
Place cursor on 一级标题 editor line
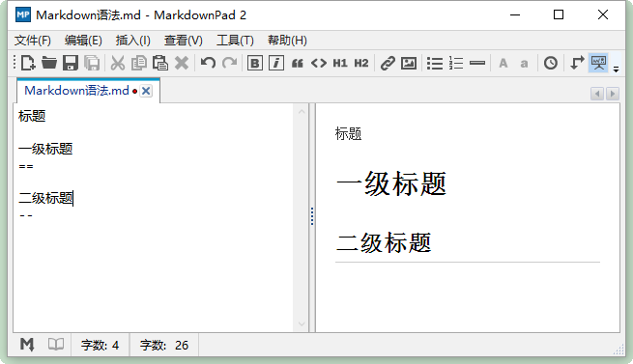click(45, 149)
